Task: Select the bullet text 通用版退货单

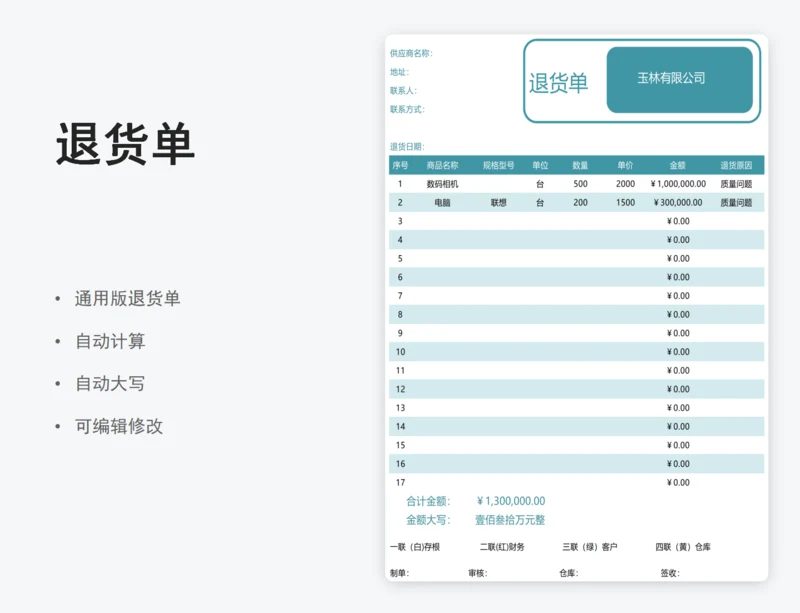Action: tap(128, 299)
